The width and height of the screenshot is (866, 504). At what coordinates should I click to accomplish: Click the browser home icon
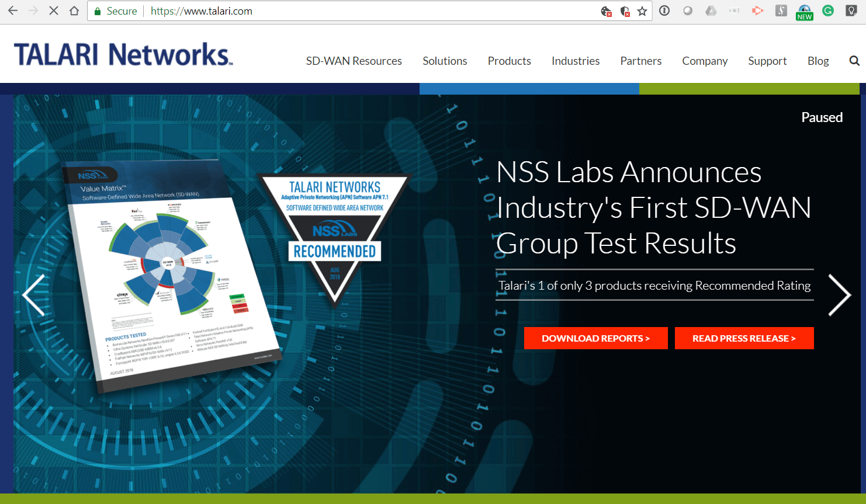74,11
